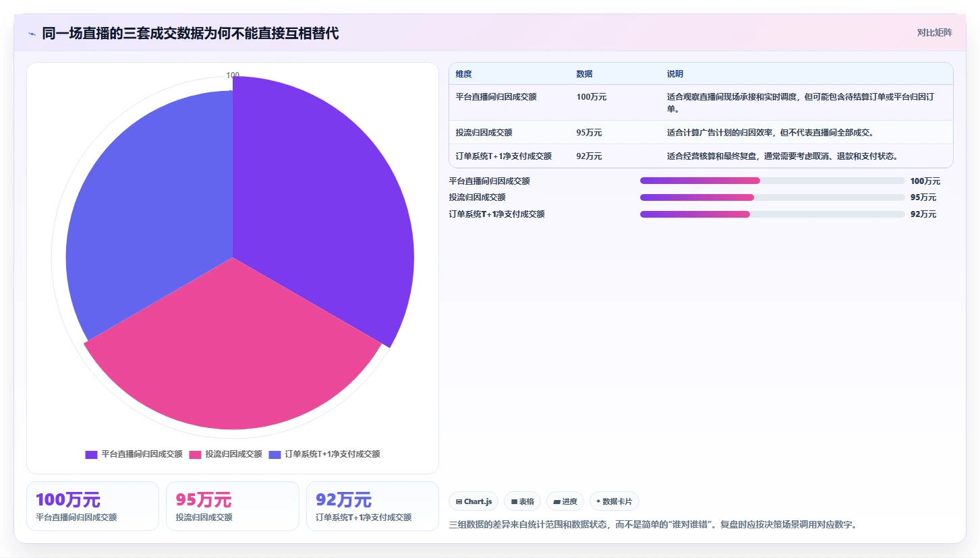Click the 95万元 pink data card
The width and height of the screenshot is (980, 558).
click(x=232, y=506)
